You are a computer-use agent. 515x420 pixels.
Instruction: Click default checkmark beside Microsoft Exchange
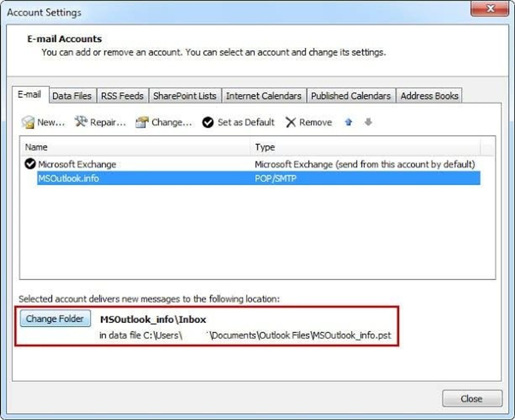(x=30, y=164)
